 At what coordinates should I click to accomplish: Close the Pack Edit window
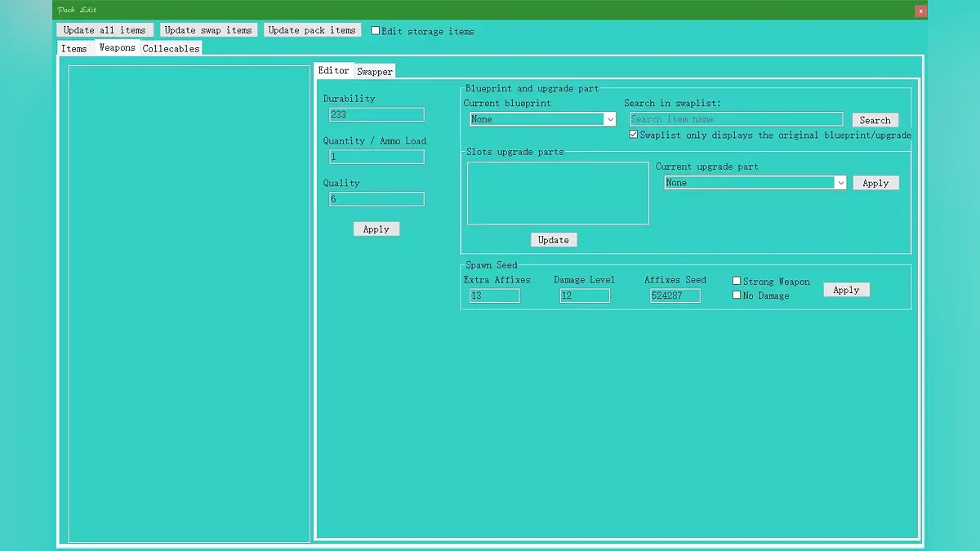click(x=920, y=11)
